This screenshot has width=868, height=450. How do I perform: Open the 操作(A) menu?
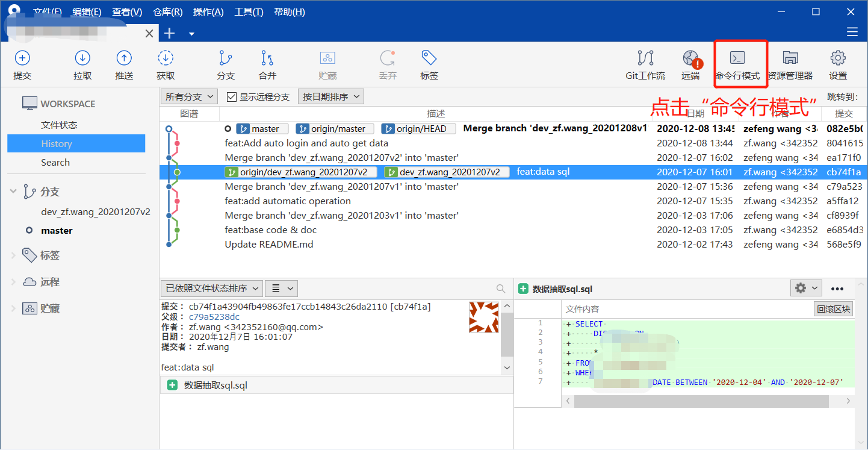click(208, 12)
